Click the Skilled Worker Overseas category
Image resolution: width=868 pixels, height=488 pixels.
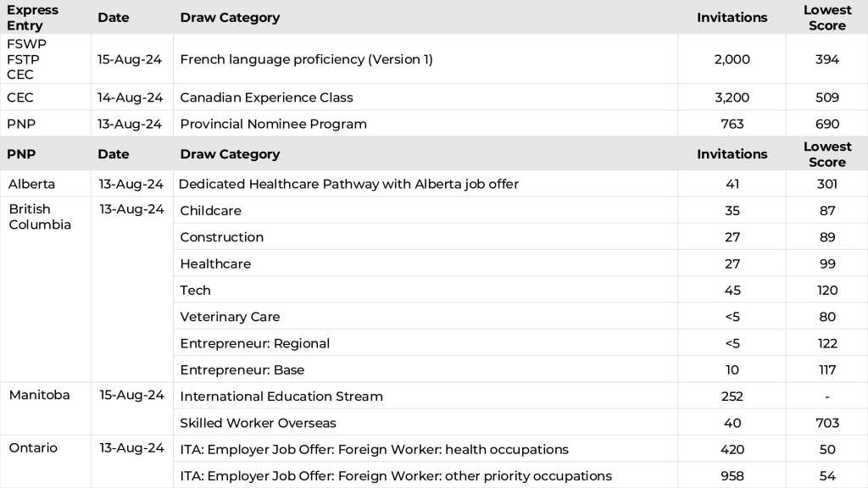click(258, 423)
